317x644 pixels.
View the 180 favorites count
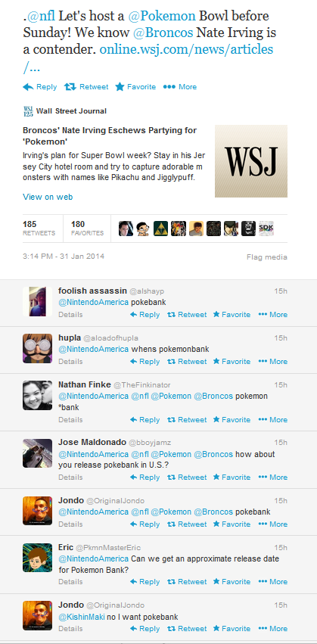[87, 229]
